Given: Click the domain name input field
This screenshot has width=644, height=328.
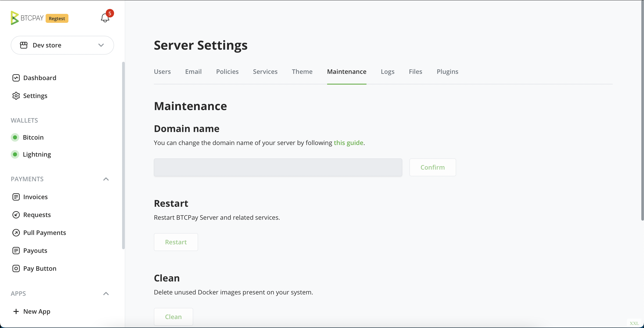Looking at the screenshot, I should [278, 167].
